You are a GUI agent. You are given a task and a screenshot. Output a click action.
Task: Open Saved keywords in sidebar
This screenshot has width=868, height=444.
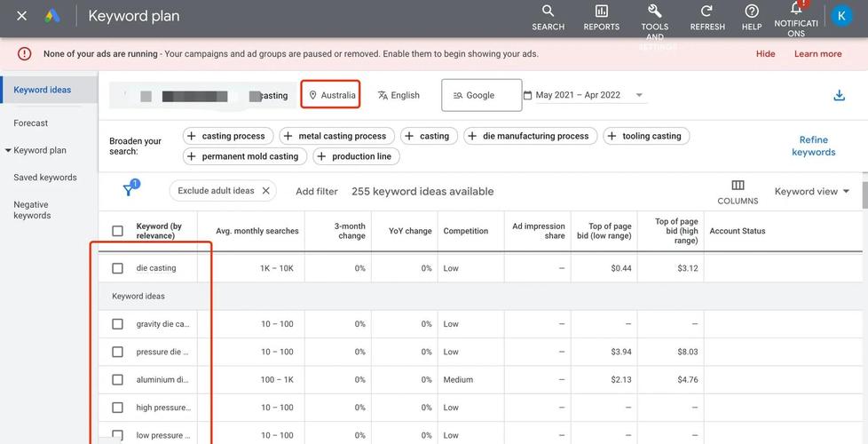point(45,178)
